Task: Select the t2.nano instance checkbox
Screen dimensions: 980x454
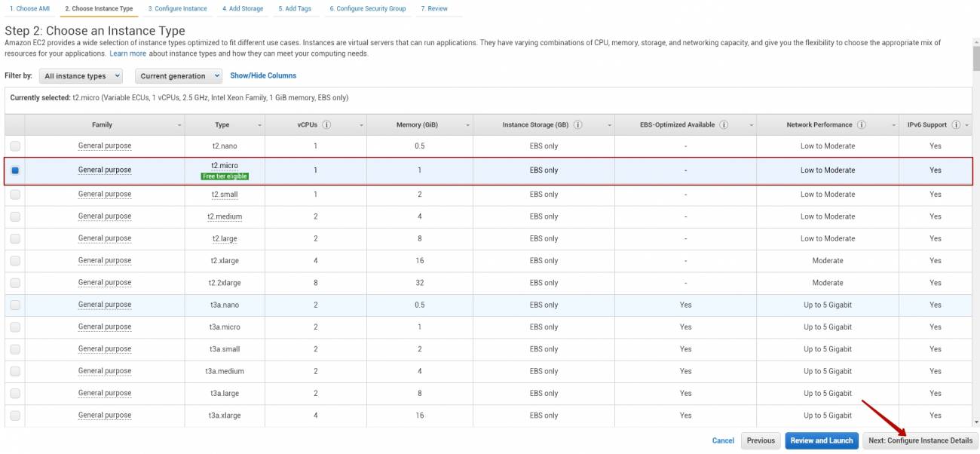Action: click(x=15, y=146)
